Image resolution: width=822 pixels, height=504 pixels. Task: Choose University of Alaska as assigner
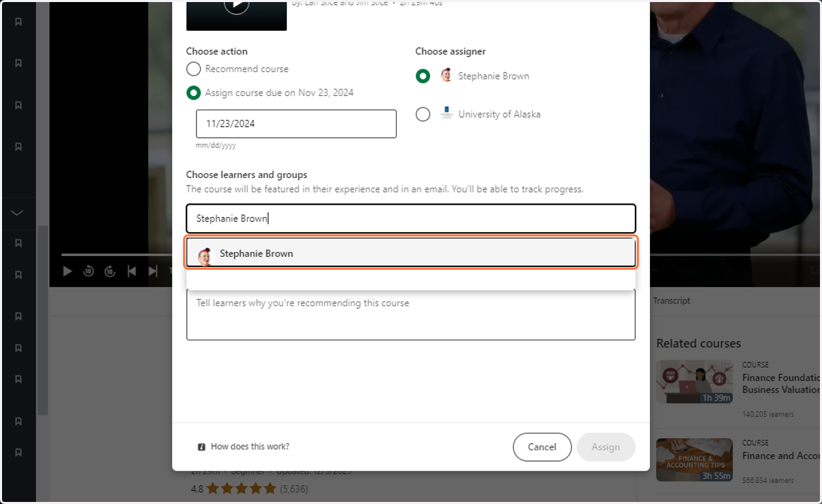click(x=423, y=114)
